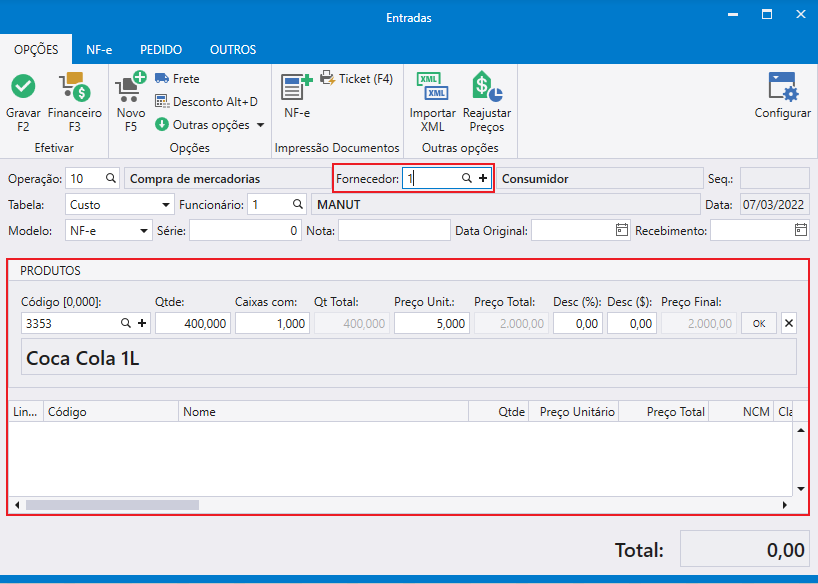Viewport: 818px width, 584px height.
Task: Click the Preço Unit. field showing 5,000
Action: 432,324
